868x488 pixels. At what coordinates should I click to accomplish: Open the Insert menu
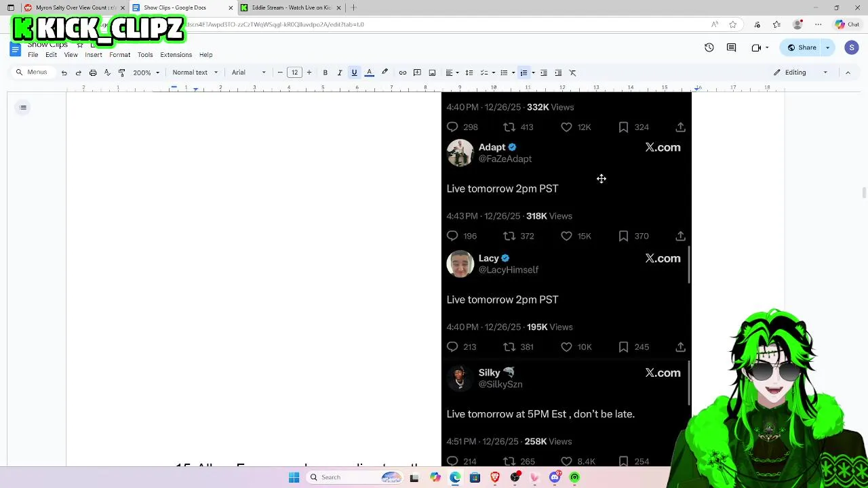[94, 55]
